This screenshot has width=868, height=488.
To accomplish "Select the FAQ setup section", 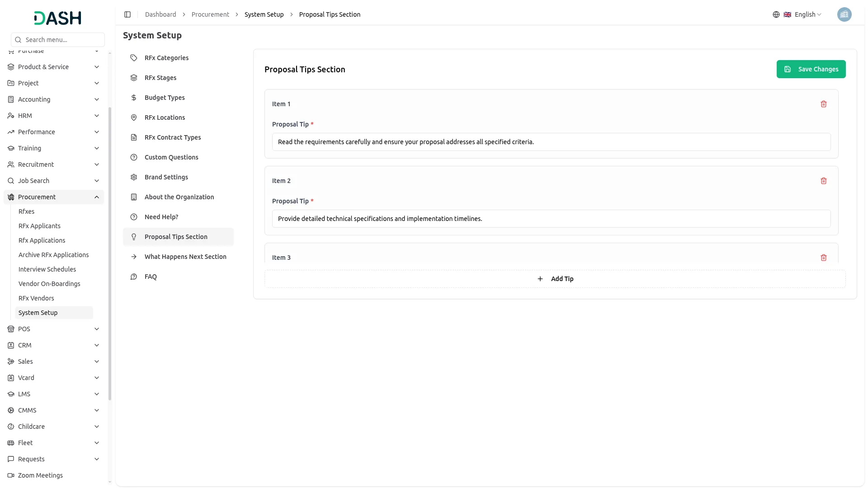I will click(151, 277).
